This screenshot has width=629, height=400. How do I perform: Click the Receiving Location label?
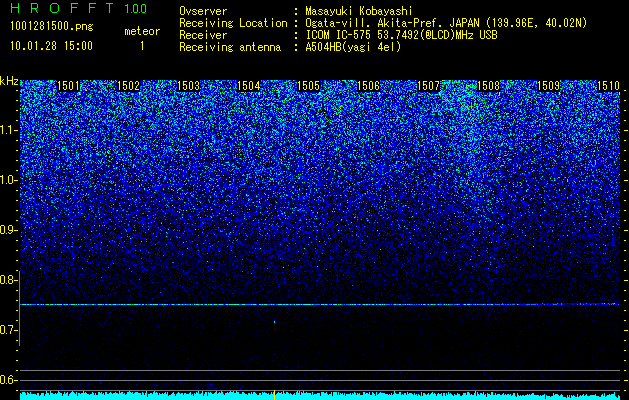(x=233, y=23)
